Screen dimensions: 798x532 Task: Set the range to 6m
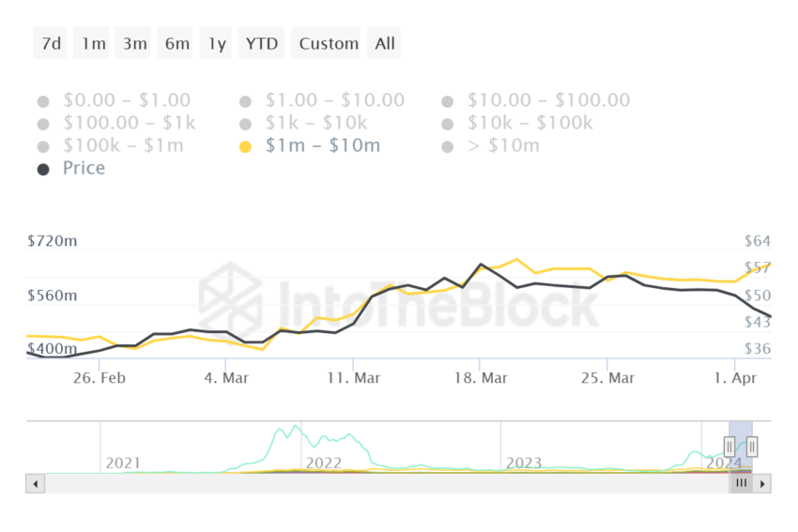coord(176,43)
